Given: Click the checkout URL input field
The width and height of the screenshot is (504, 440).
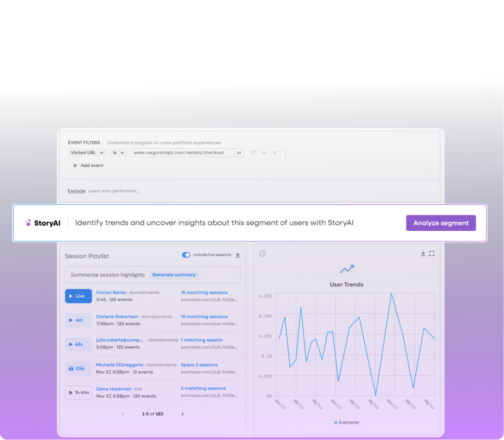Looking at the screenshot, I should click(x=182, y=153).
